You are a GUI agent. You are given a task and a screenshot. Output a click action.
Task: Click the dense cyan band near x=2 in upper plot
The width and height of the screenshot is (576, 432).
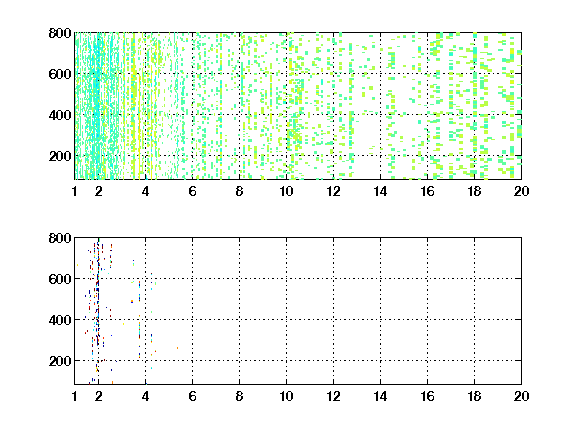(x=97, y=107)
